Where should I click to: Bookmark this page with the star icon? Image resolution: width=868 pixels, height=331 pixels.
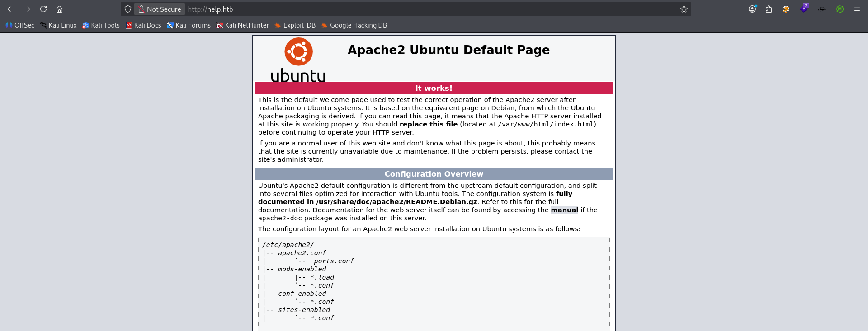(x=684, y=9)
